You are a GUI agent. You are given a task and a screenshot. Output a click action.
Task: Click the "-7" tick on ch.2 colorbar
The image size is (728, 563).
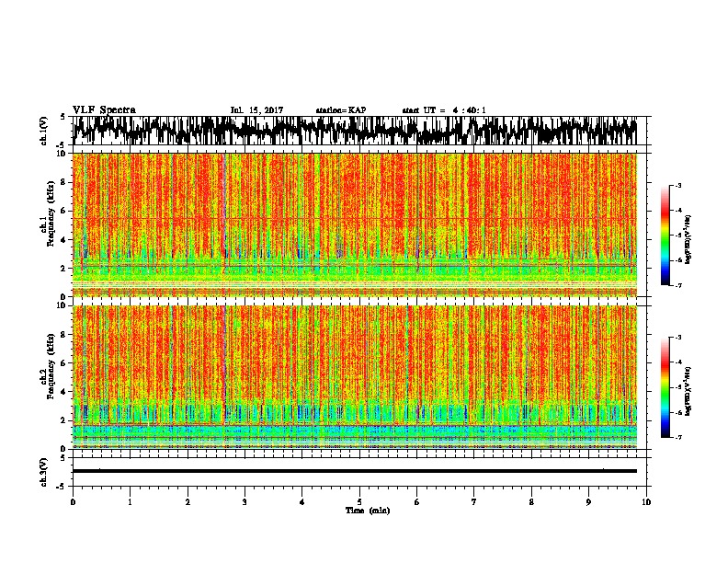click(x=677, y=437)
